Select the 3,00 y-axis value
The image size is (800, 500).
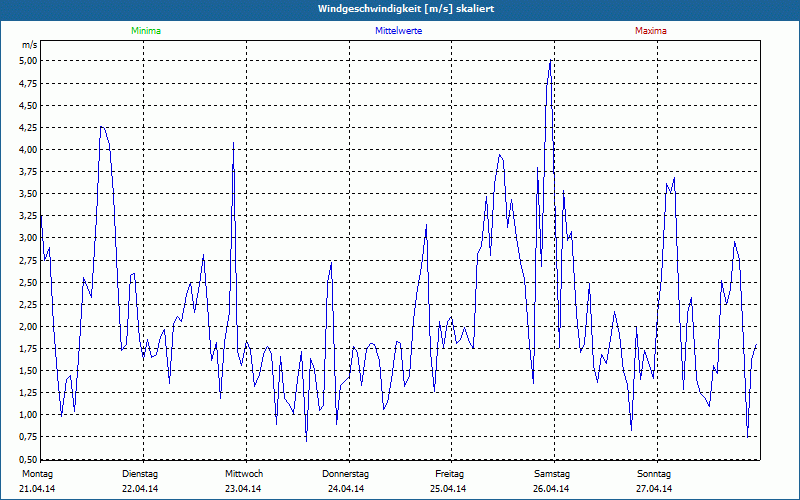(x=29, y=238)
